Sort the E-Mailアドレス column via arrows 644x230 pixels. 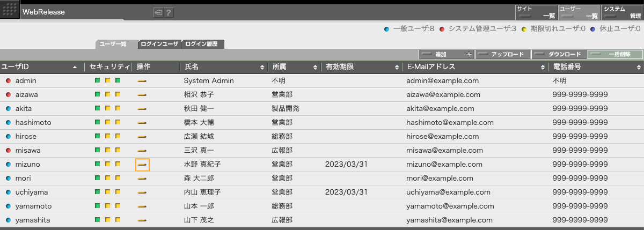(x=543, y=67)
